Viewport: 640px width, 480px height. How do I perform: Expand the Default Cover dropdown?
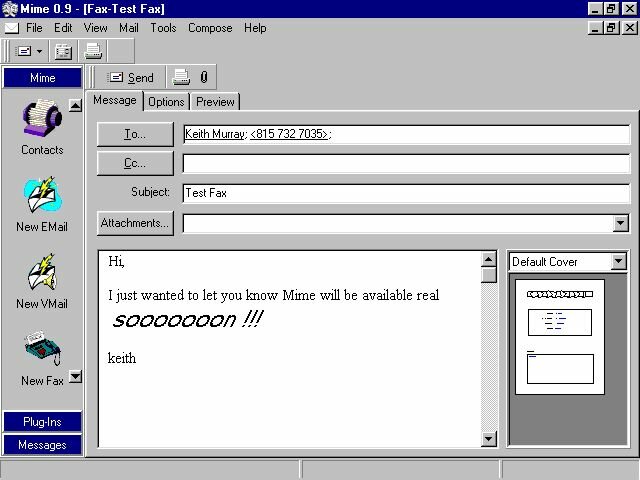(618, 261)
